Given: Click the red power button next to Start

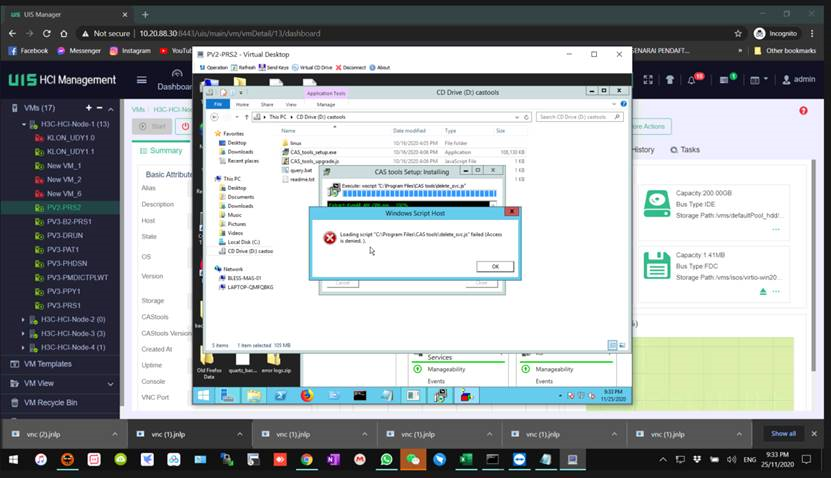Looking at the screenshot, I should pos(185,126).
